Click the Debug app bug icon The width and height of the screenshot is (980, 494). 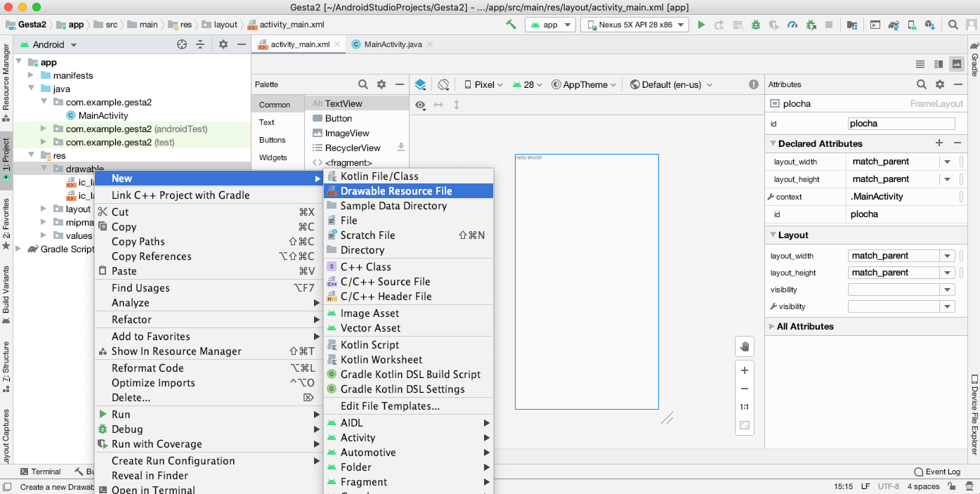point(755,25)
